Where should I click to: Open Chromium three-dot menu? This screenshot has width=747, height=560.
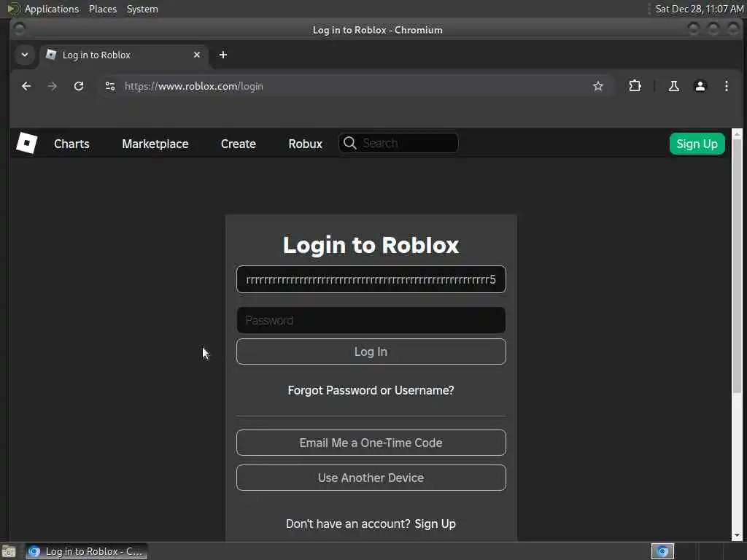coord(726,86)
